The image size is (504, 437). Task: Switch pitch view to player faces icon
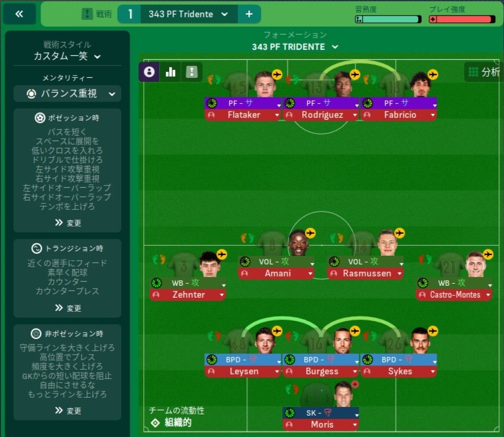pos(149,72)
